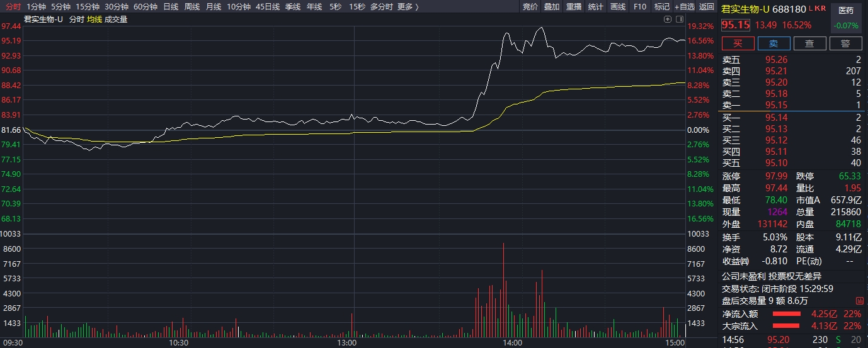Click the blue 卖 sell button
Image resolution: width=868 pixels, height=348 pixels.
[x=774, y=43]
